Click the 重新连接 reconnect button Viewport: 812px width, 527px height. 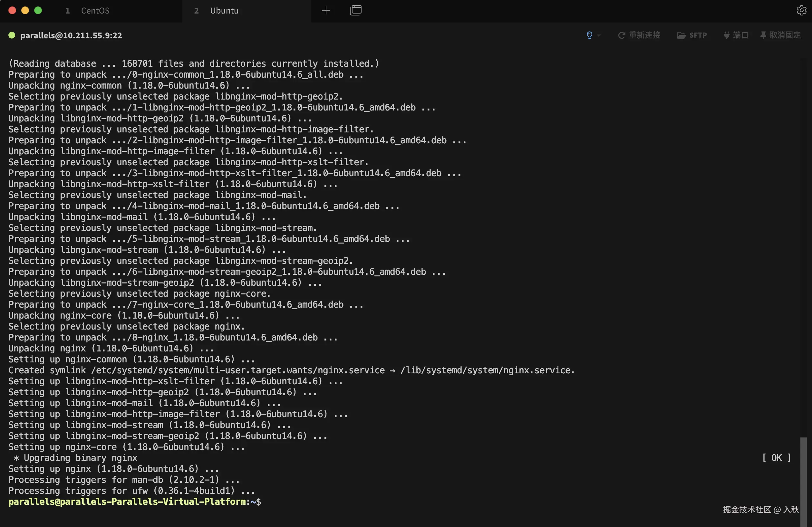639,35
